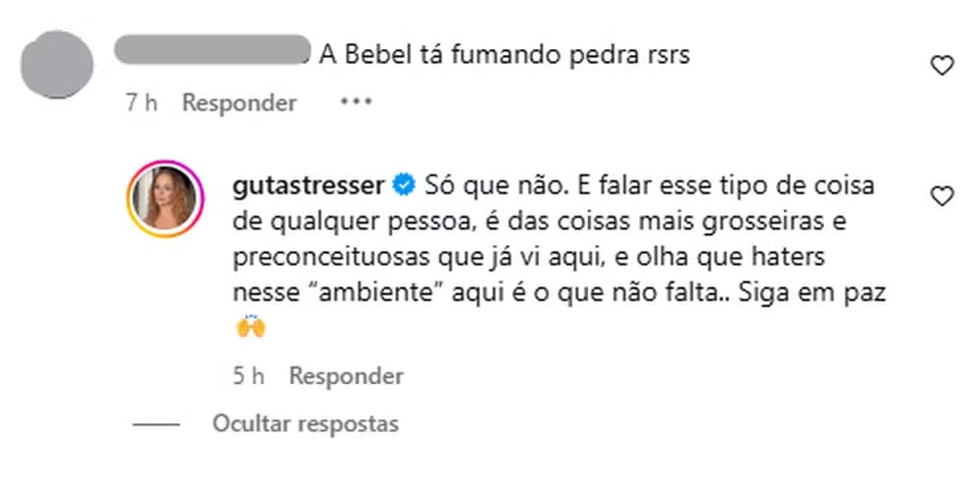Open the blurred username of the first commenter

pyautogui.click(x=213, y=51)
